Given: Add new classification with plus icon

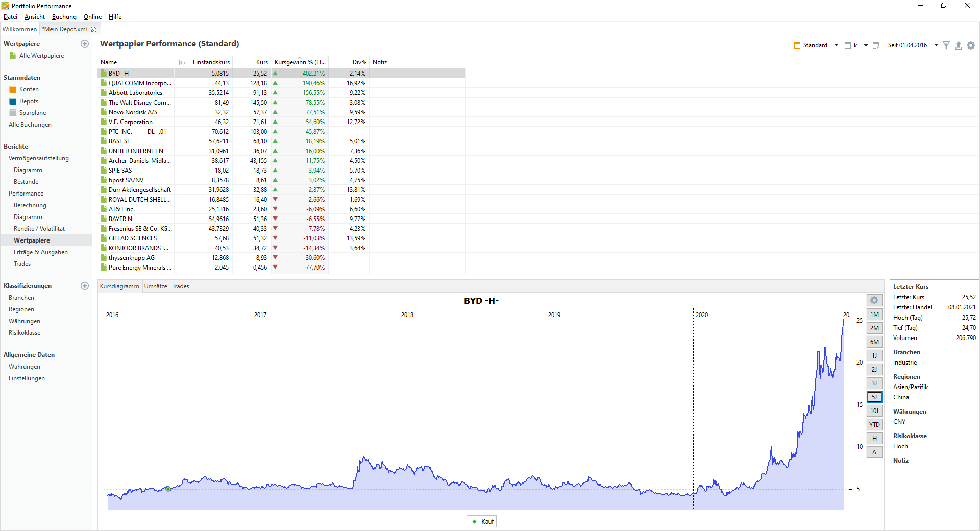Looking at the screenshot, I should [85, 286].
